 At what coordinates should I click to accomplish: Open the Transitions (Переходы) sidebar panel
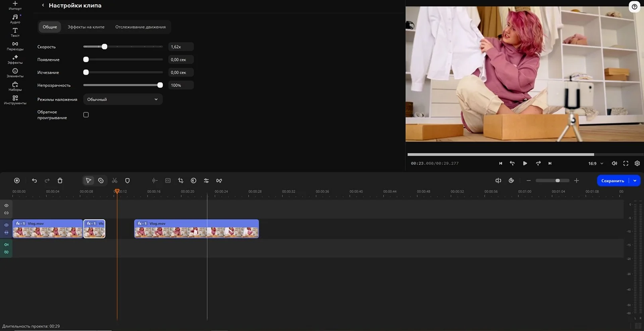(15, 46)
